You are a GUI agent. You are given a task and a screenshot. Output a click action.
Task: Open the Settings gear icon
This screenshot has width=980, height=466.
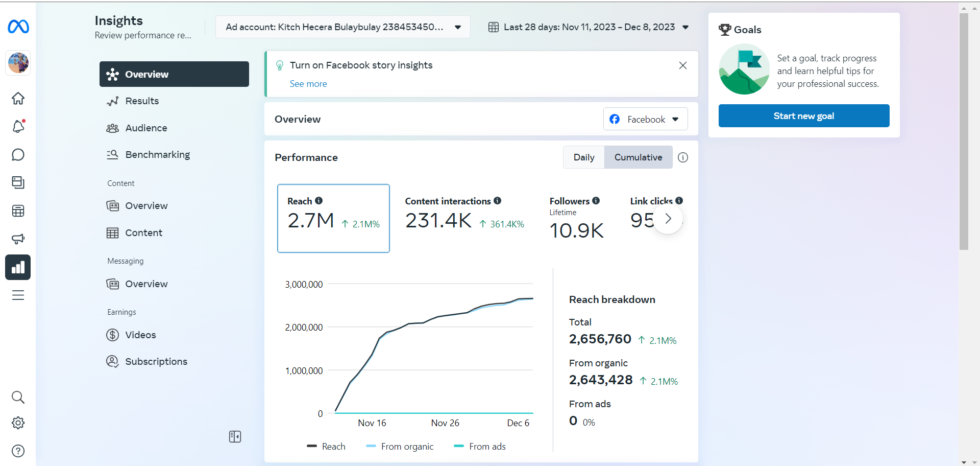[x=18, y=423]
